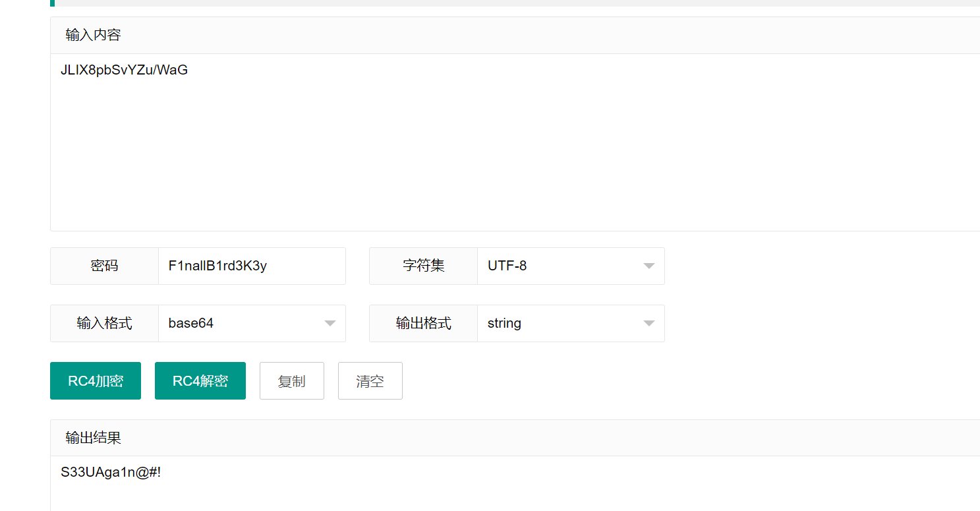Click the caret icon beside string output format

coord(649,324)
